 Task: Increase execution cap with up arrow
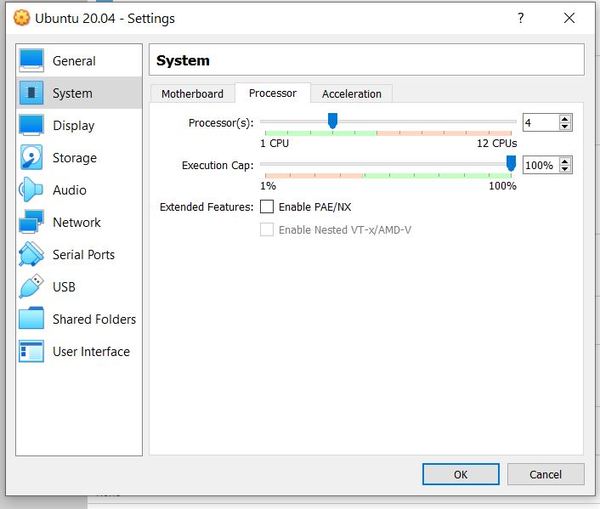pos(565,161)
